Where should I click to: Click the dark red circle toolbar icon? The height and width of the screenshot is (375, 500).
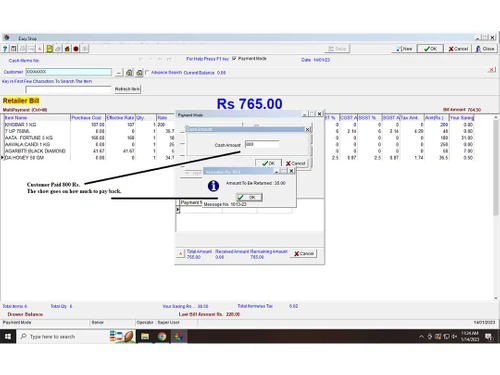pos(76,49)
